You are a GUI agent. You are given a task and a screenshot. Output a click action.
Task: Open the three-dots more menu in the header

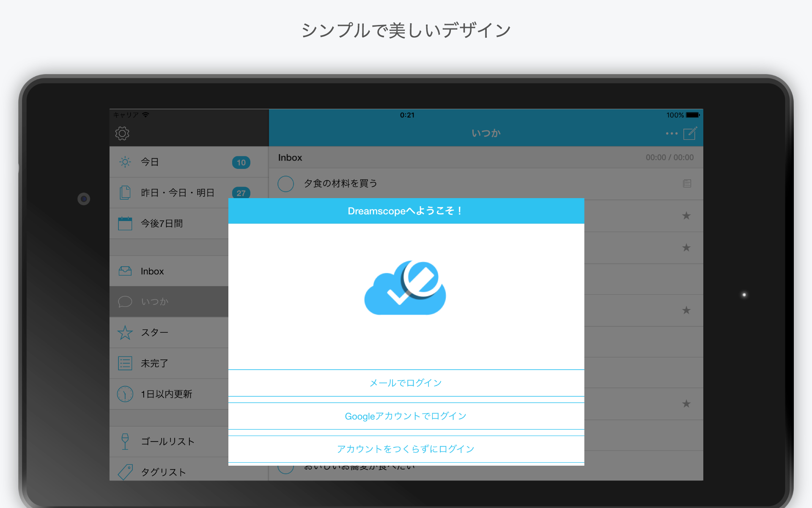tap(672, 133)
